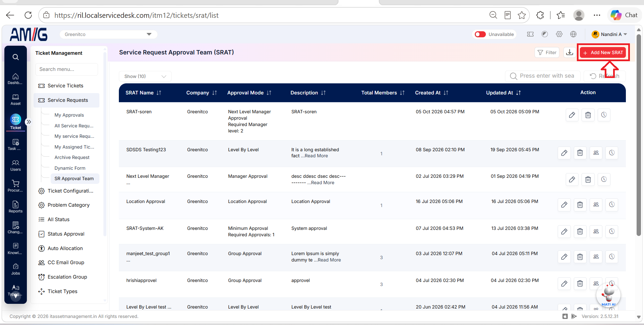Toggle the Unavailable status switch

point(480,34)
